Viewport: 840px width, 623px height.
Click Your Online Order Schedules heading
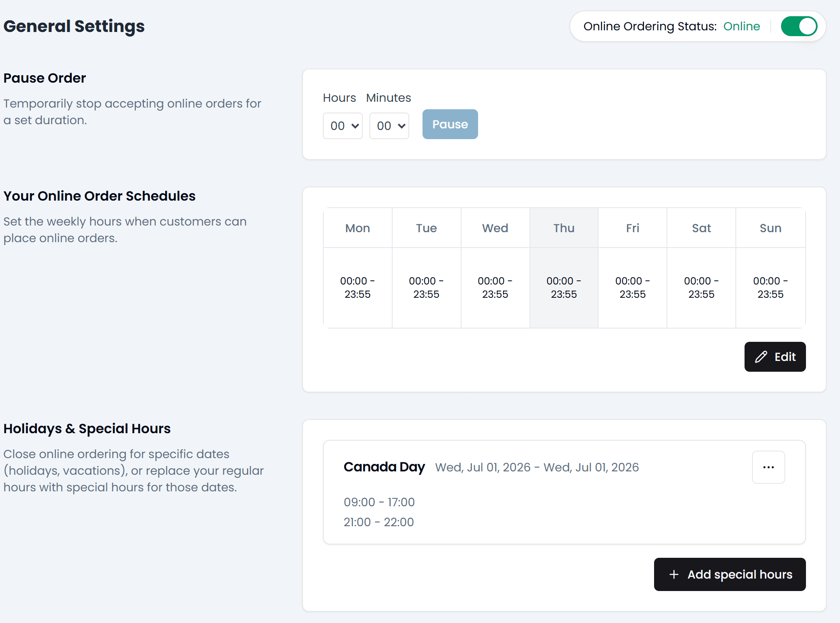[x=100, y=196]
